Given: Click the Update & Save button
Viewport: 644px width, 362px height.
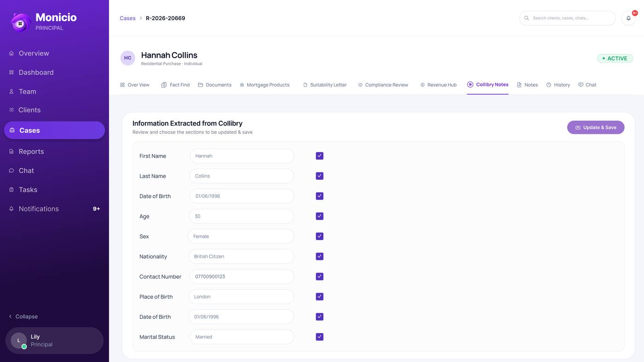Looking at the screenshot, I should pos(596,127).
